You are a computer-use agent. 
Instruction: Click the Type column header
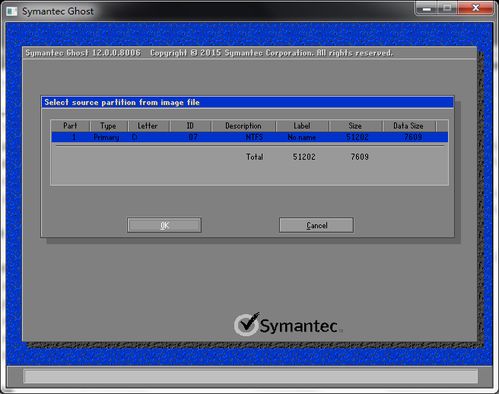pyautogui.click(x=108, y=126)
